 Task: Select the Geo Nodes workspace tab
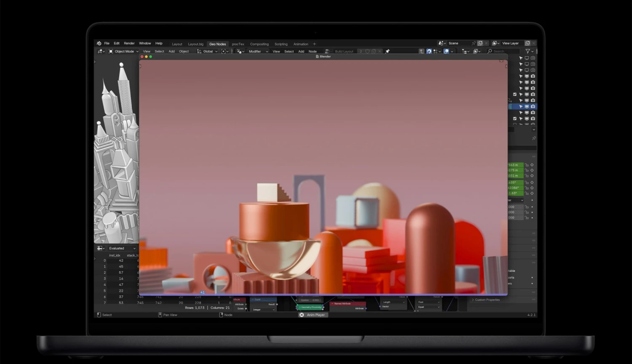pos(218,44)
